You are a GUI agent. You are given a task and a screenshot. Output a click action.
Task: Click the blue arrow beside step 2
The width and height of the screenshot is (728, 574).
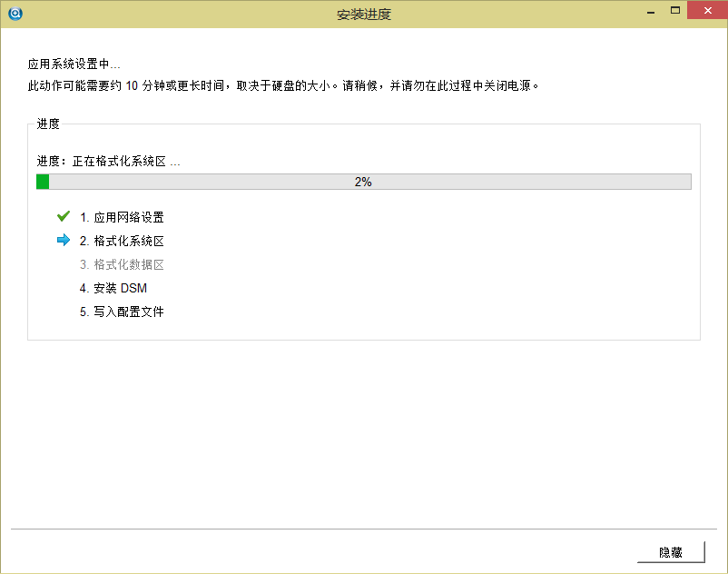click(x=64, y=241)
